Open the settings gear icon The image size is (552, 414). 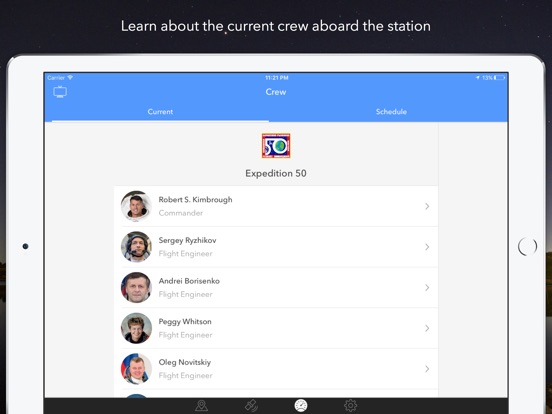(x=351, y=406)
